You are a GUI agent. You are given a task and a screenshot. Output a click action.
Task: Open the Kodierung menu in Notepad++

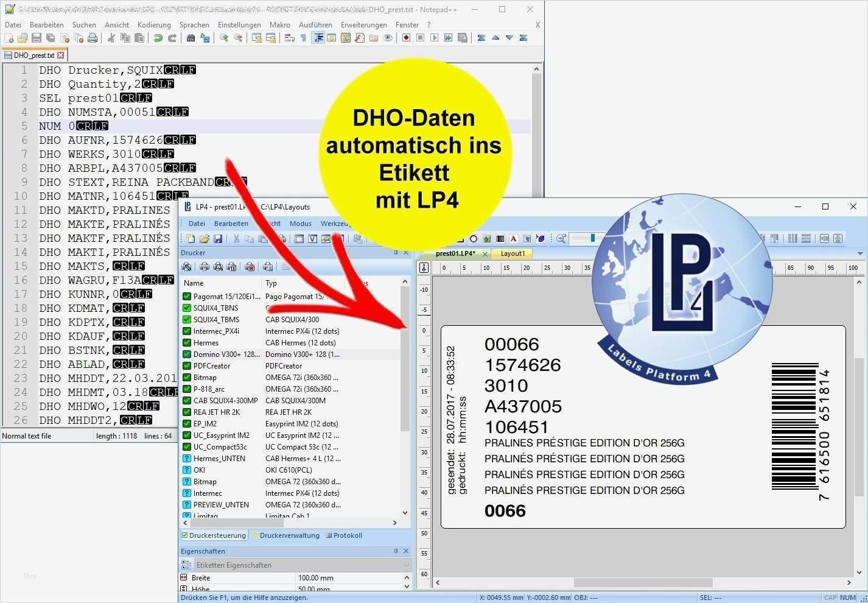tap(154, 25)
